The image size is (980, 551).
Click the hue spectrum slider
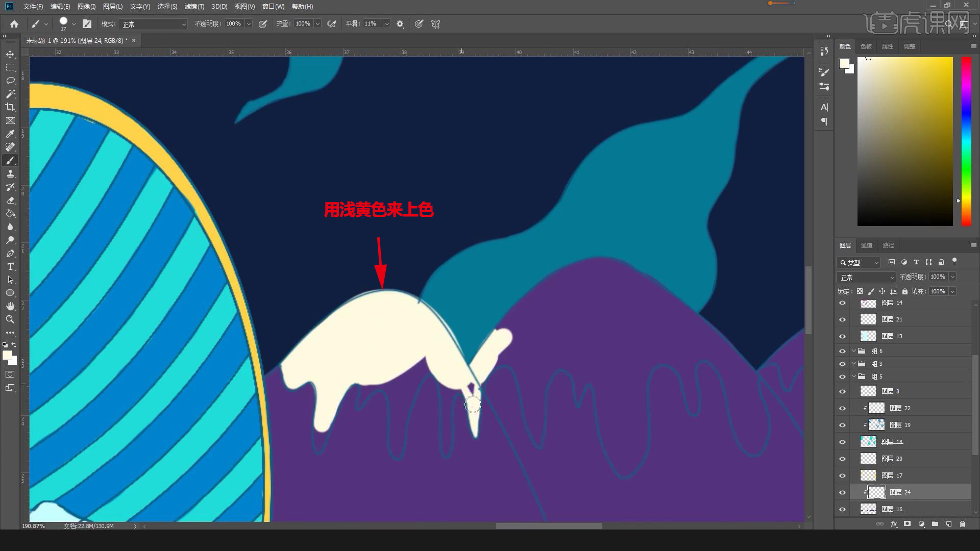coord(966,141)
